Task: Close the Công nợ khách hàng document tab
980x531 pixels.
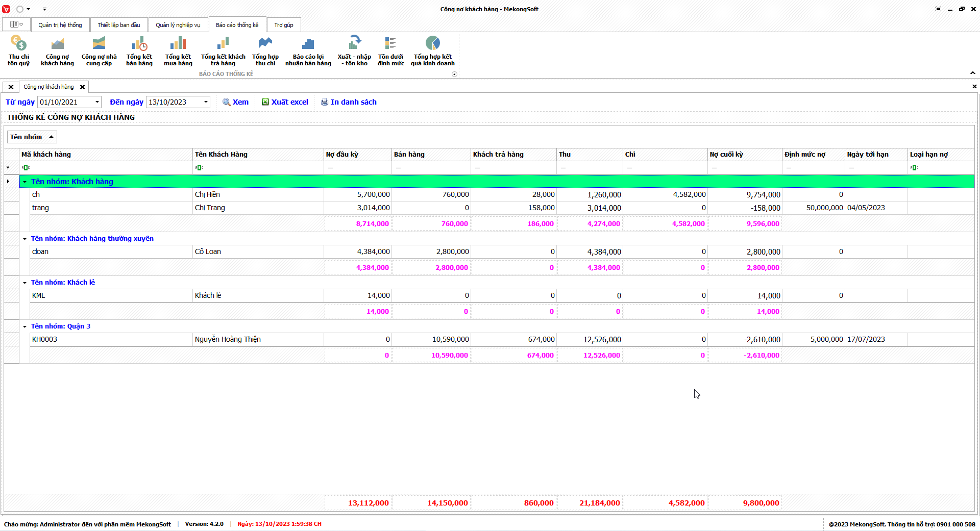Action: pyautogui.click(x=82, y=87)
